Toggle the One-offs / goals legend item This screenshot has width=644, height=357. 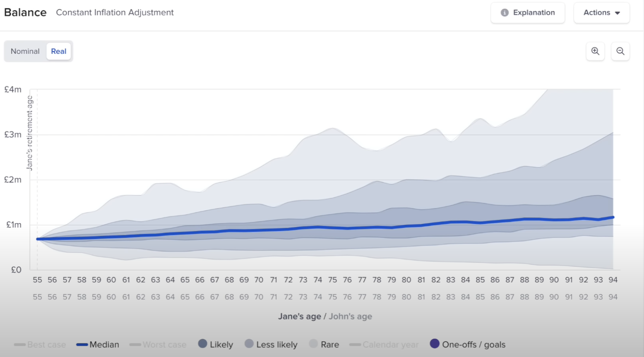[x=468, y=344]
